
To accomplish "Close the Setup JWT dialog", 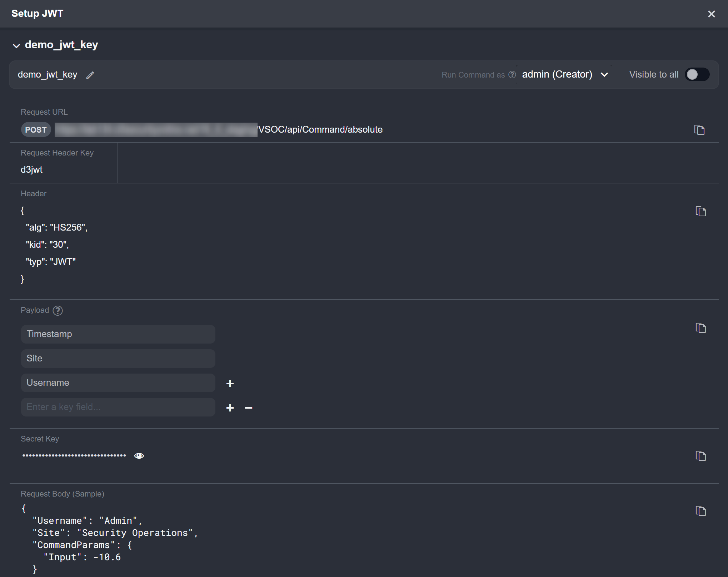I will (x=711, y=14).
